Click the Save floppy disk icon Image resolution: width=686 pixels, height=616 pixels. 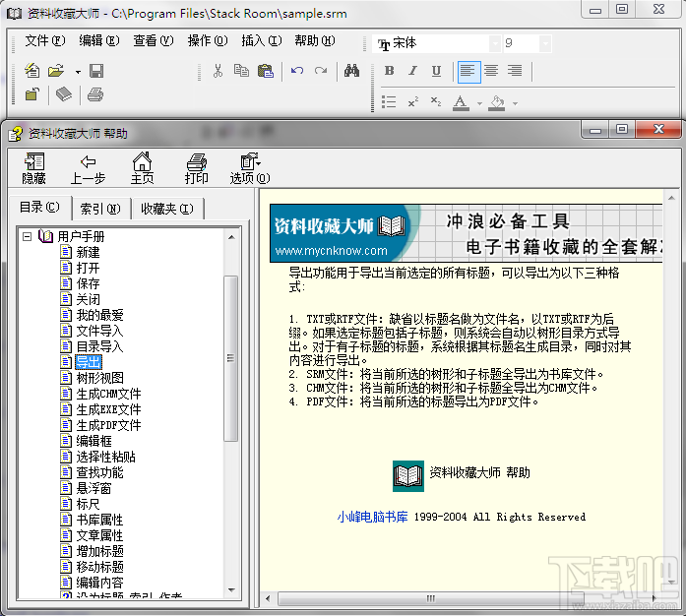96,71
